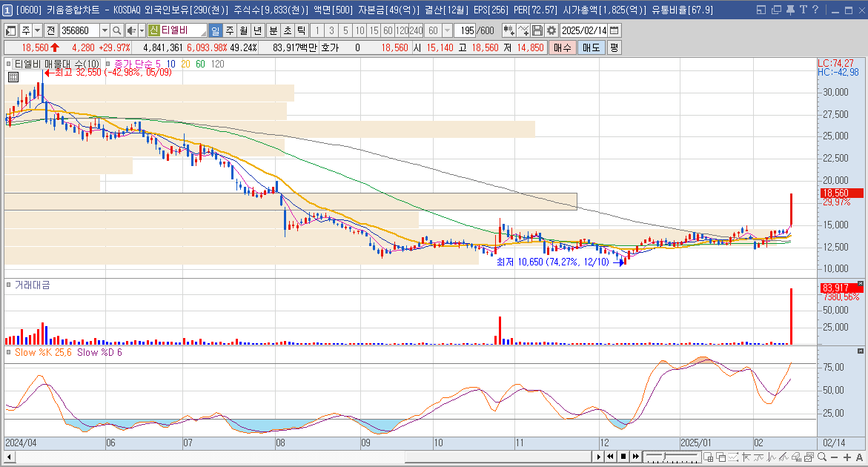Click the letter A icon at bottom right

(859, 457)
